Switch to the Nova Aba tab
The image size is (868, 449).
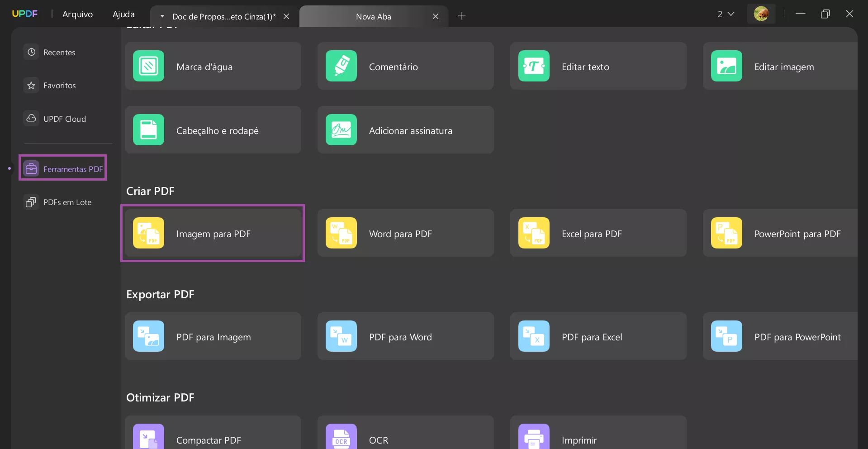click(374, 17)
